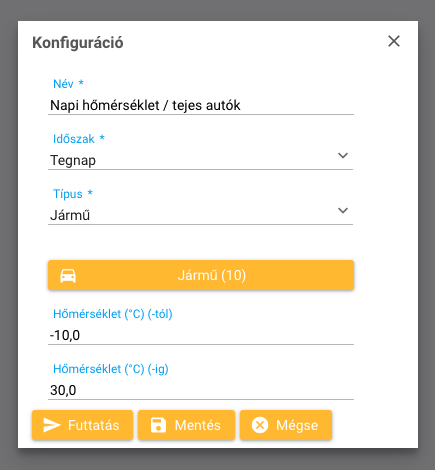Click the Hőmérséklet (°C) (-tól) label
Viewport: 435px width, 470px height.
point(113,314)
